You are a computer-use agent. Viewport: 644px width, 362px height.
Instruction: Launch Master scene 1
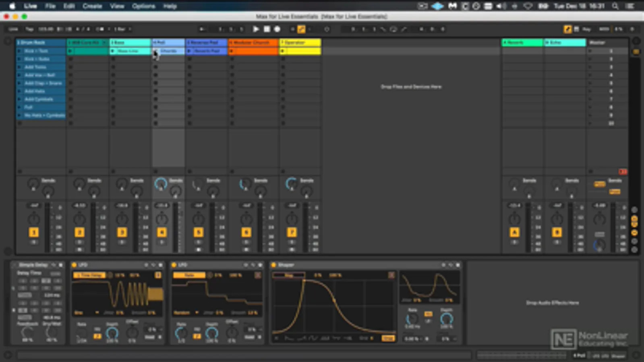pyautogui.click(x=590, y=51)
